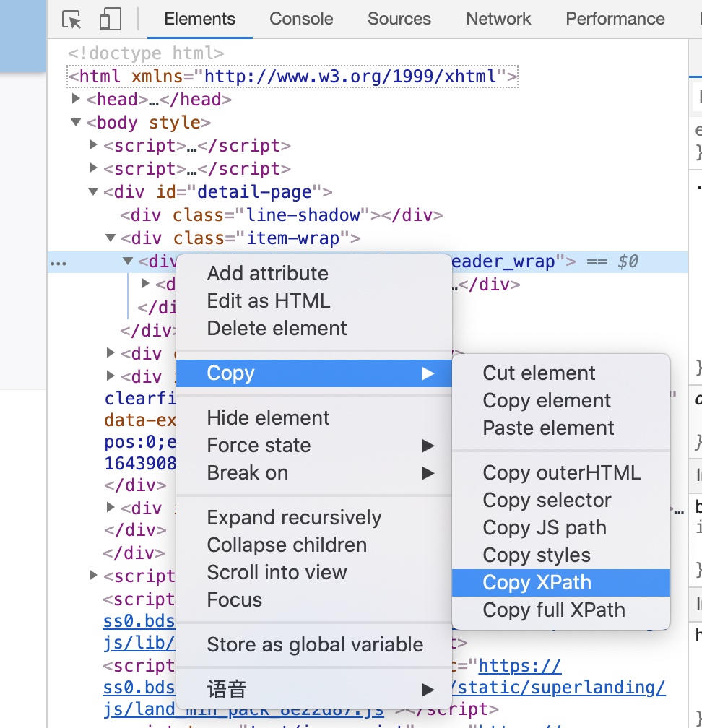Image resolution: width=702 pixels, height=728 pixels.
Task: Switch to the Console tab
Action: (300, 19)
